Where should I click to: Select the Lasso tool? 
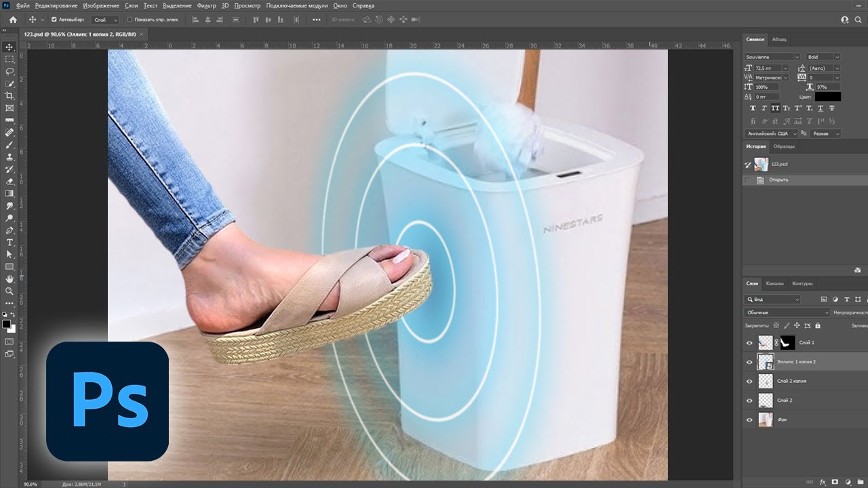click(9, 71)
